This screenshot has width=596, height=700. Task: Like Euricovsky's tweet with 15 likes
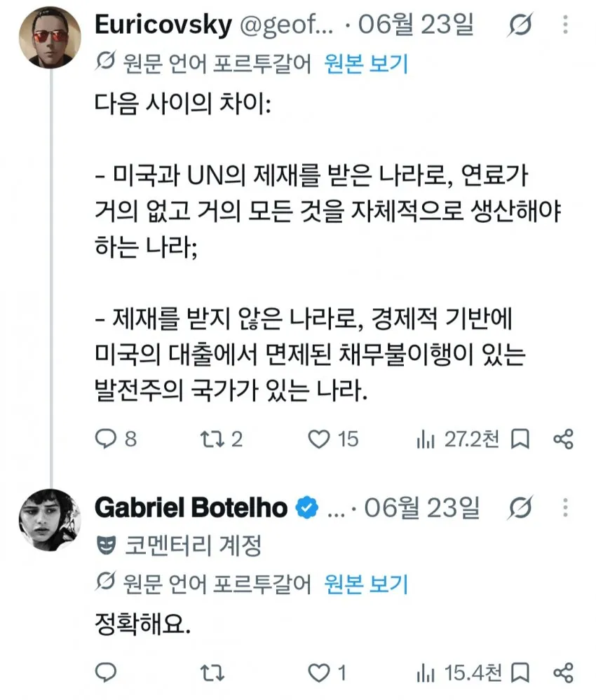pyautogui.click(x=333, y=439)
